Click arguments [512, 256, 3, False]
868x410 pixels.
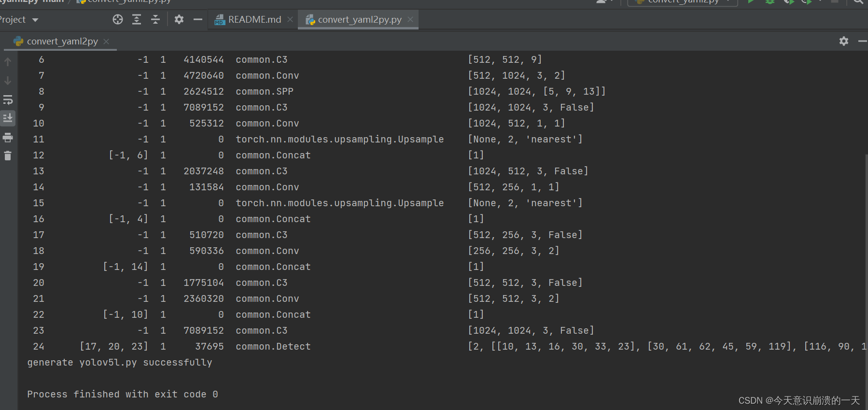tap(525, 235)
